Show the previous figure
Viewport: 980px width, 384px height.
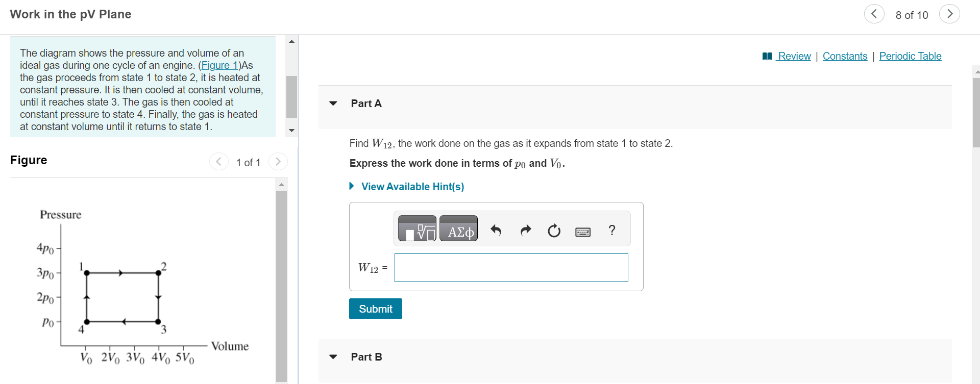coord(218,162)
